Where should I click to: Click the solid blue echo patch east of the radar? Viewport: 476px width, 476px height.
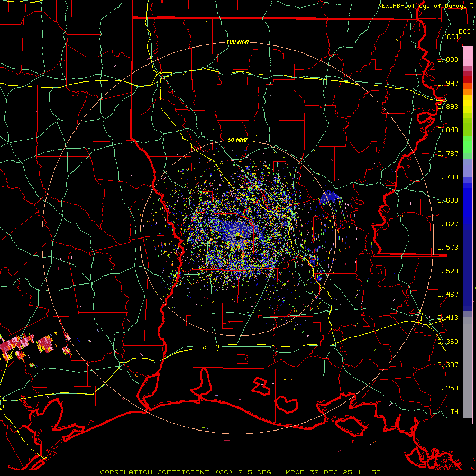(329, 197)
